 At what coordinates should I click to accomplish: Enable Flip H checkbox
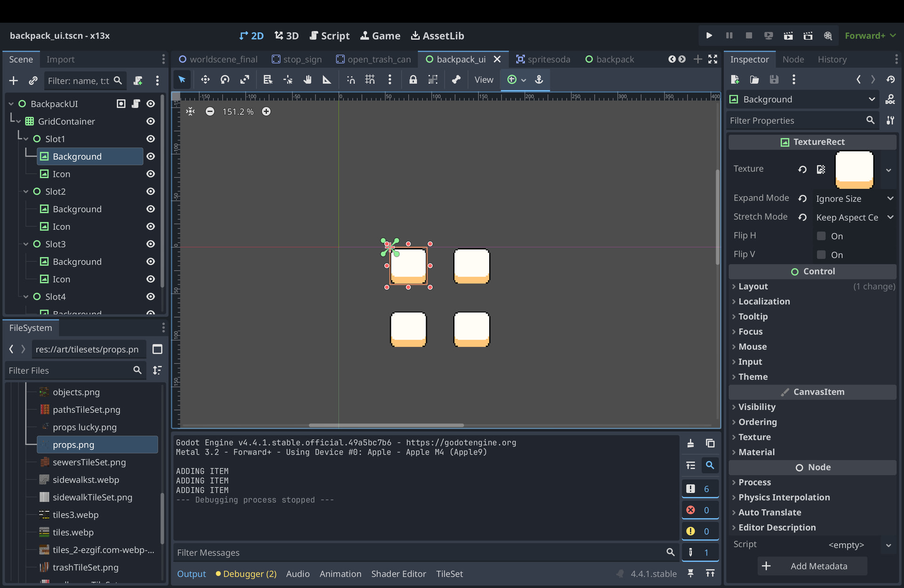[821, 236]
